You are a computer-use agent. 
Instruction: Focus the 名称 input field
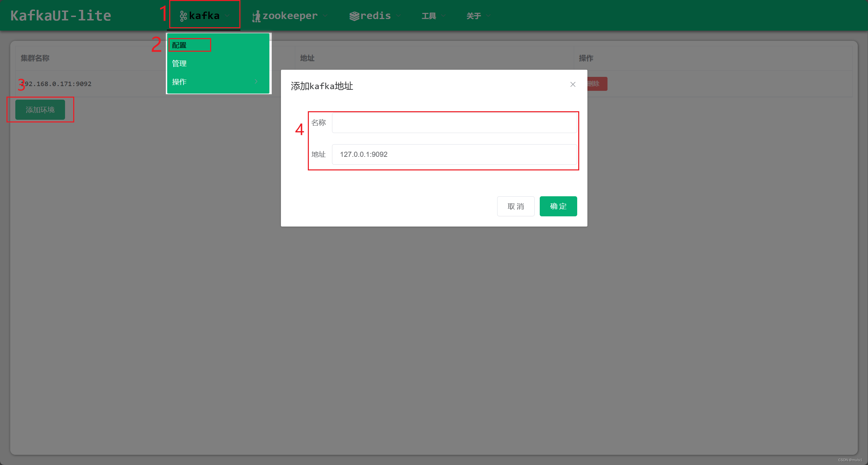[454, 123]
